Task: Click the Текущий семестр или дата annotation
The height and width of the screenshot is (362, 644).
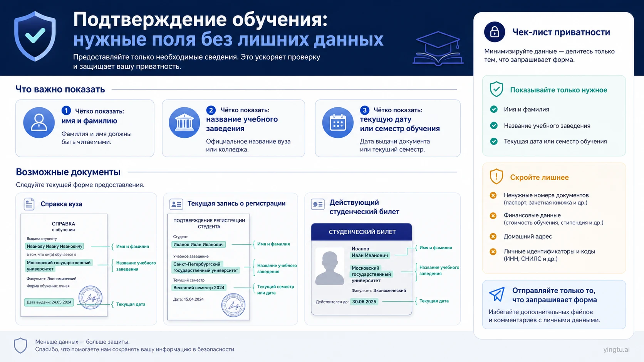Action: click(x=275, y=290)
